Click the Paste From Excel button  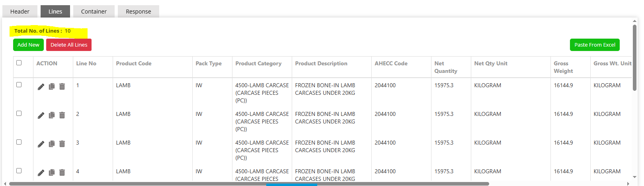click(x=595, y=45)
